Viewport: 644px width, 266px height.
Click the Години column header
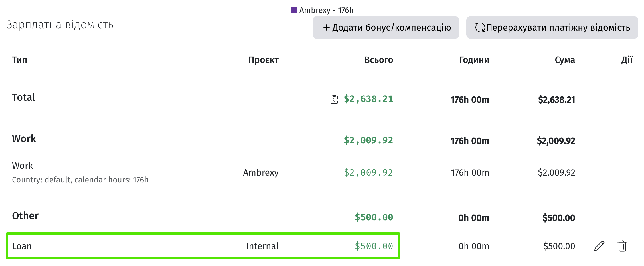click(474, 60)
